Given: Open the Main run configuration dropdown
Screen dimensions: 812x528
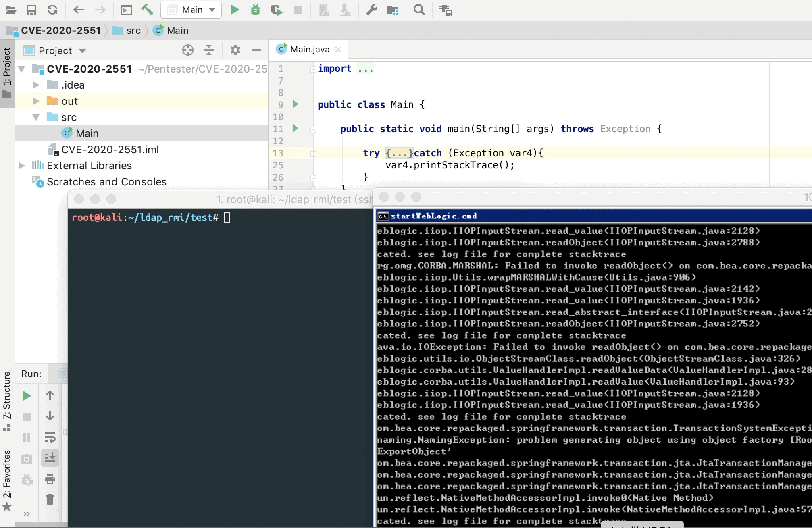Looking at the screenshot, I should click(x=192, y=10).
